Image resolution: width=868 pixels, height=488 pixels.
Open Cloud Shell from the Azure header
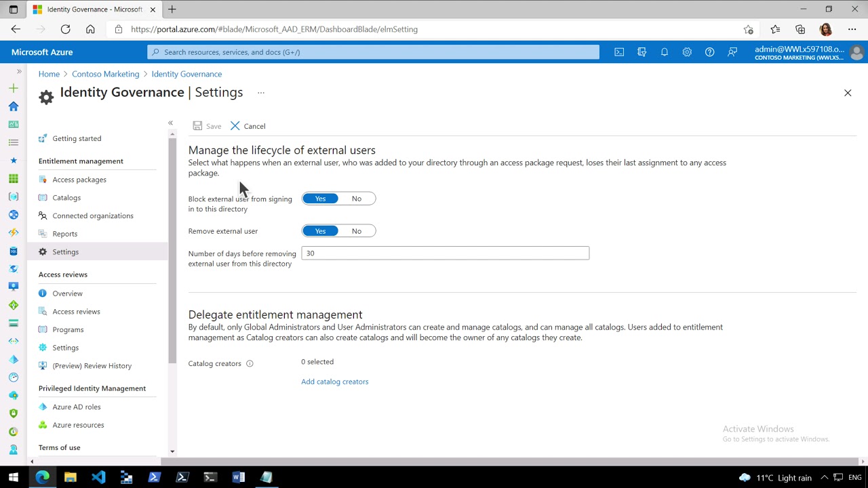pos(619,52)
